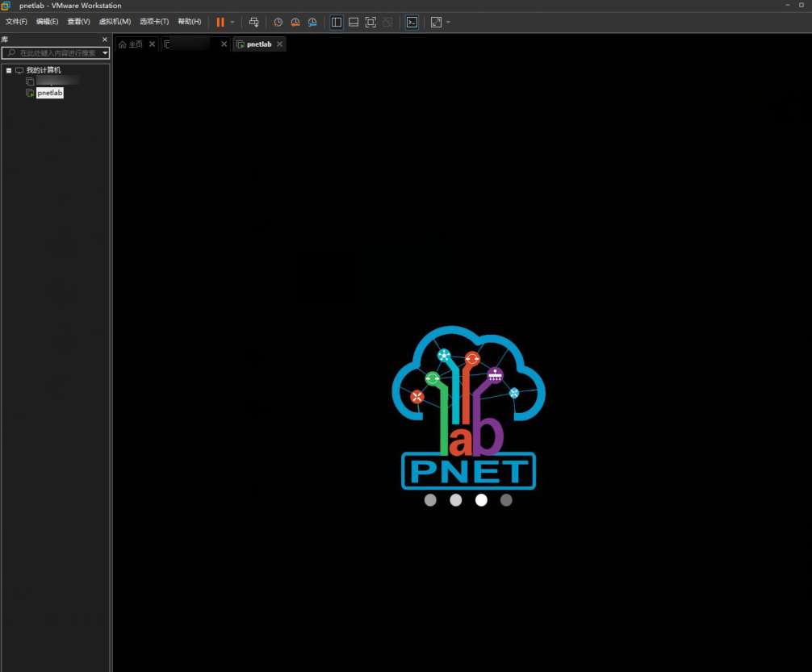Open the 虚拟机(M) menu

tap(115, 22)
